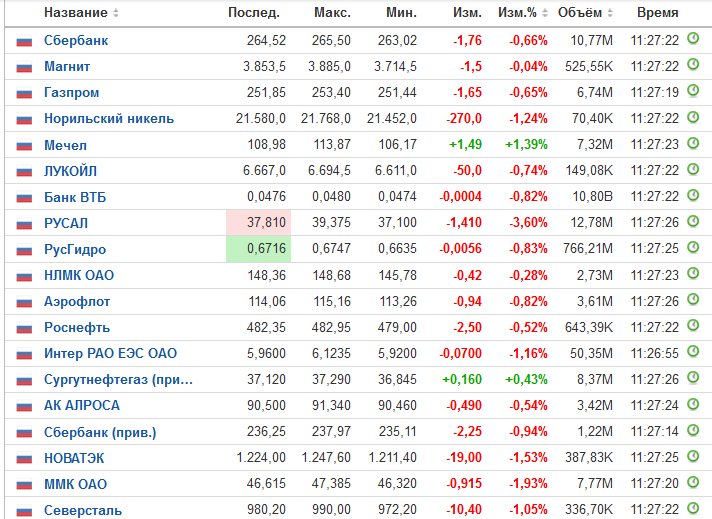Screen dimensions: 712x519
Task: Click the Russian flag icon beside НОВАТЭК
Action: (x=24, y=459)
